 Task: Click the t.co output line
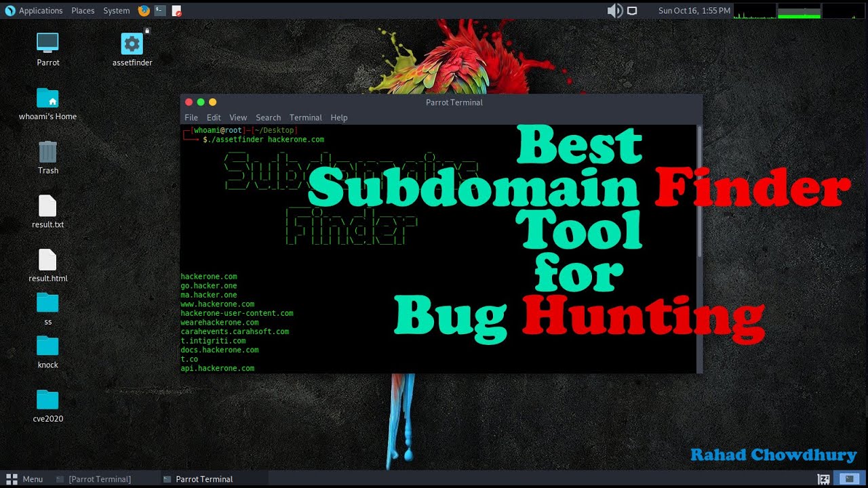(x=189, y=359)
